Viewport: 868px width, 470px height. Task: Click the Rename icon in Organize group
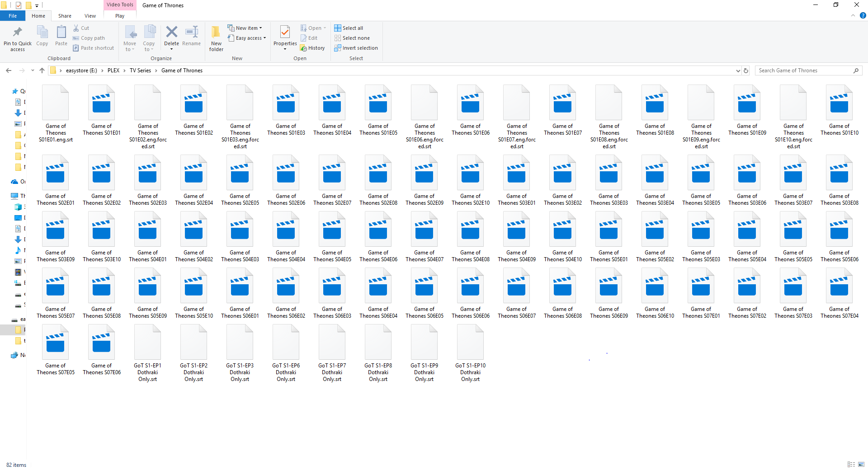[192, 32]
